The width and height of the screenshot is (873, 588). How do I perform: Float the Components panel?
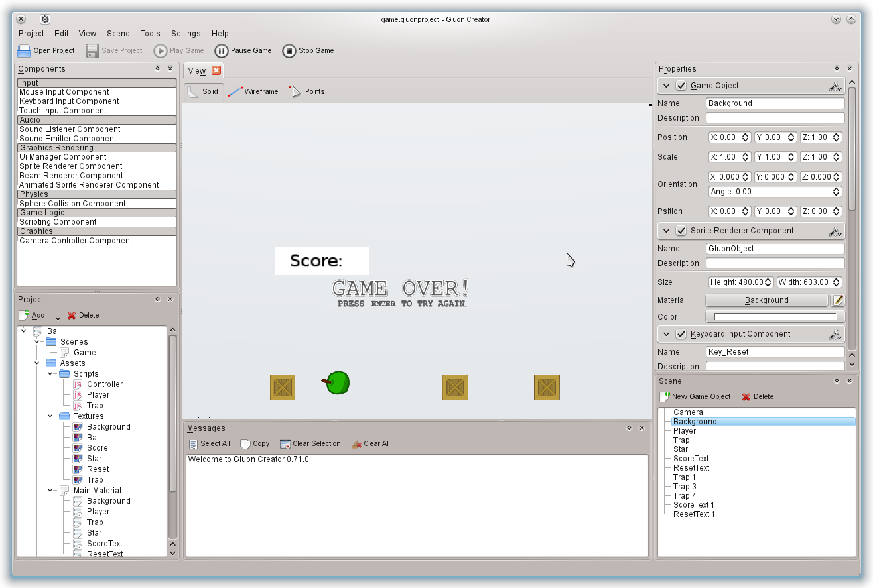pyautogui.click(x=157, y=68)
